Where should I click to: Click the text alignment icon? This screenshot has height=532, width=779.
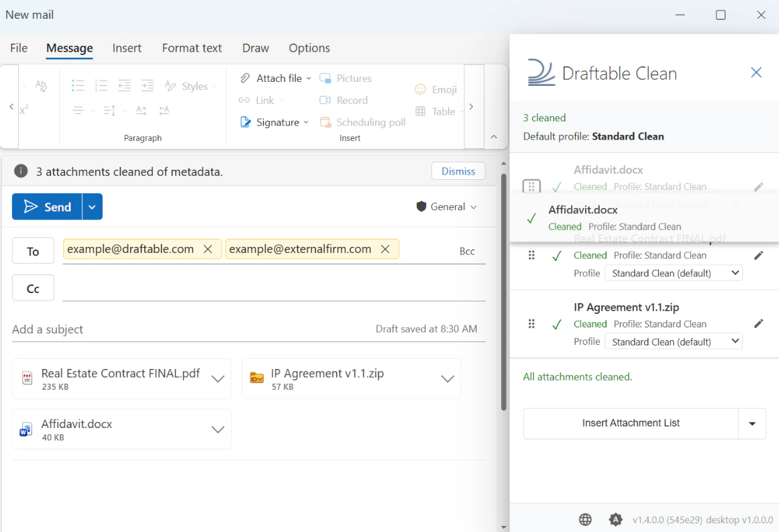pos(78,110)
